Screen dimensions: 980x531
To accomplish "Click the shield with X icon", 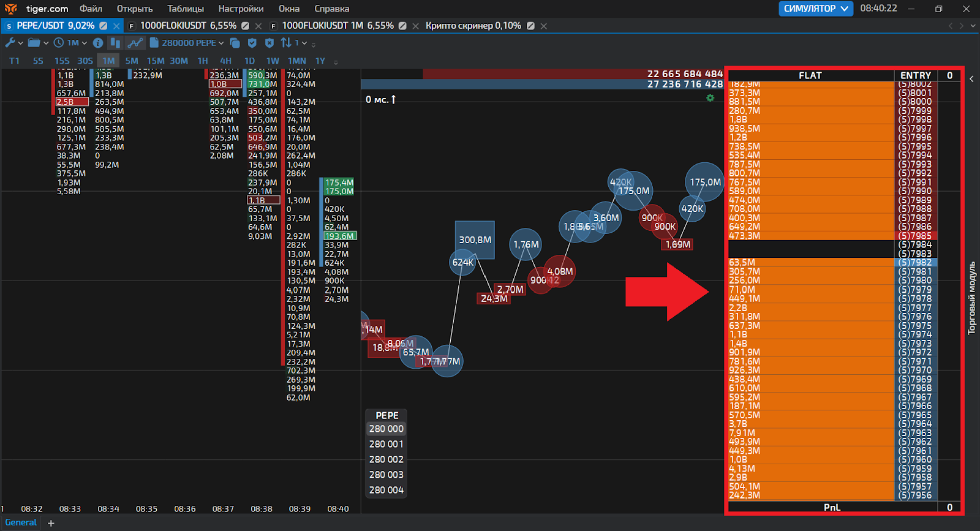I will [269, 43].
